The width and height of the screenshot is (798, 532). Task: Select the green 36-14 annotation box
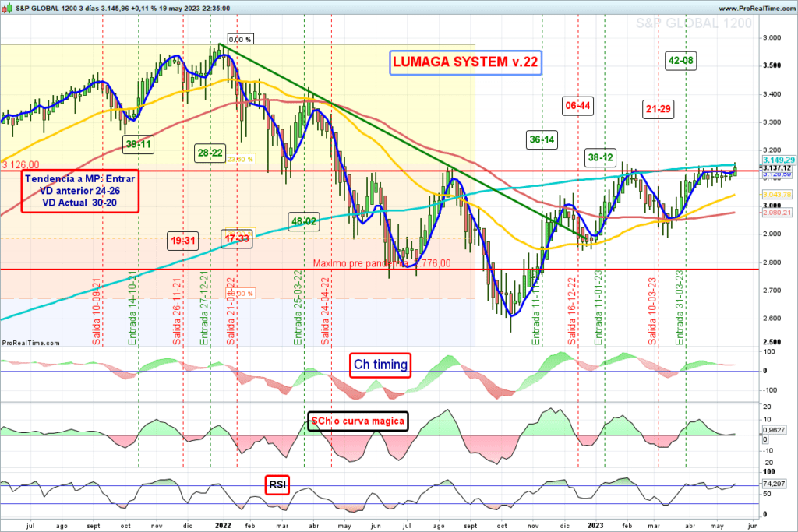point(542,140)
